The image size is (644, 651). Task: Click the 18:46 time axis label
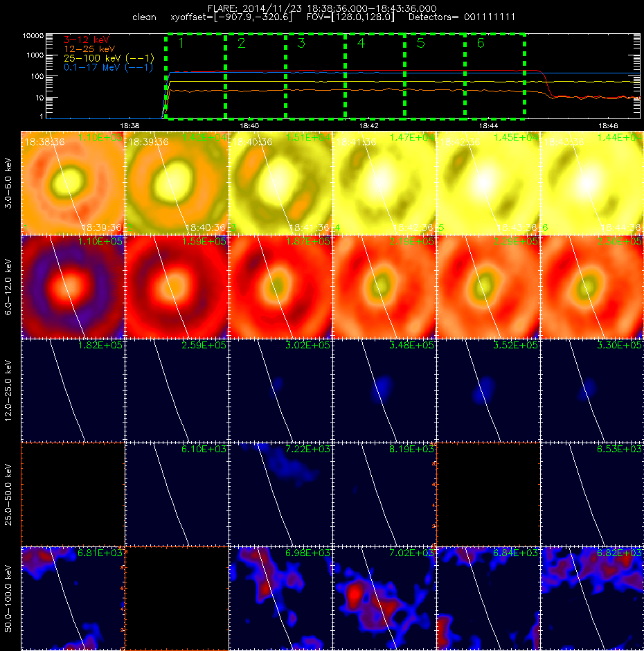pos(608,125)
